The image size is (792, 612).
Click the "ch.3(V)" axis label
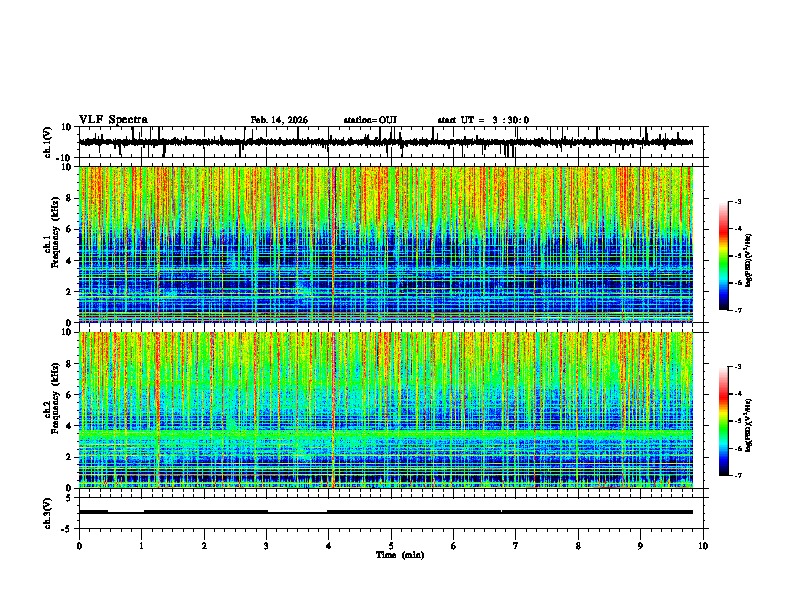click(x=48, y=513)
